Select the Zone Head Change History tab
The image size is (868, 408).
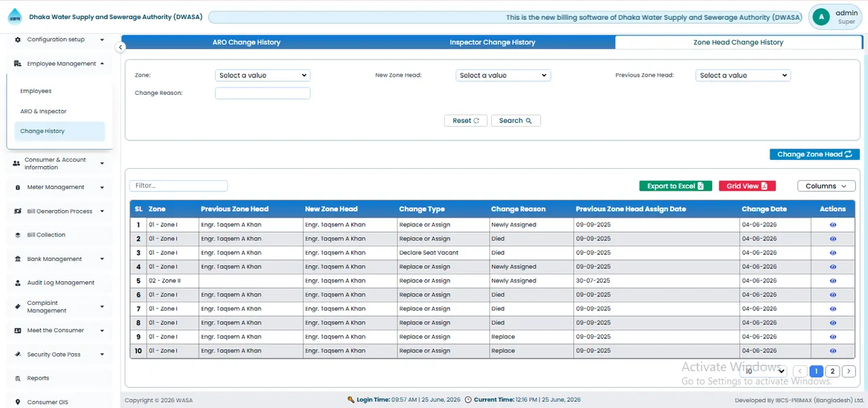[738, 42]
